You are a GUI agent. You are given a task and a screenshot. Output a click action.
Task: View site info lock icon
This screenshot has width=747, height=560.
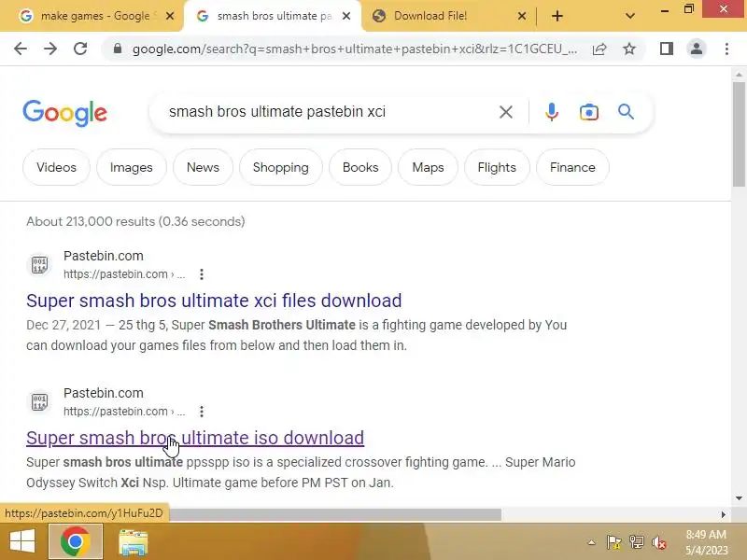coord(118,49)
